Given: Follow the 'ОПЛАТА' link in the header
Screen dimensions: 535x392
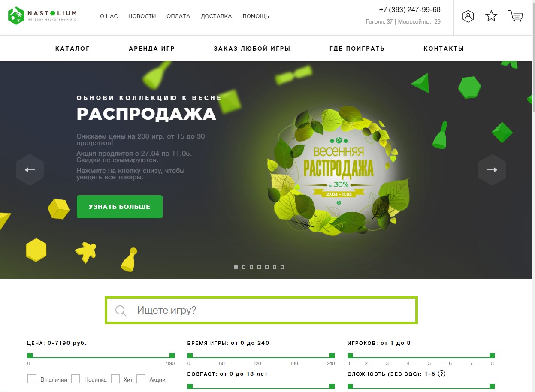Looking at the screenshot, I should coord(178,16).
